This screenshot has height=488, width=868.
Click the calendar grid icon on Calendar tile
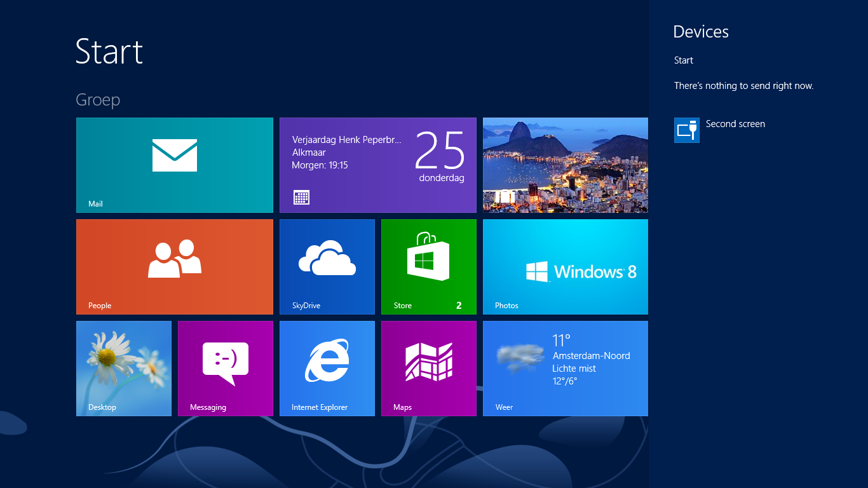(302, 197)
